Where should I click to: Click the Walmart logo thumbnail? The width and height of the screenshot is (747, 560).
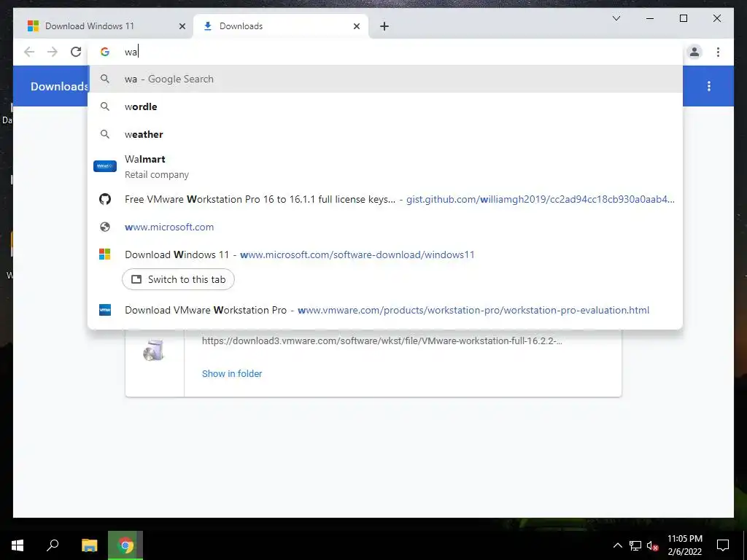point(105,166)
